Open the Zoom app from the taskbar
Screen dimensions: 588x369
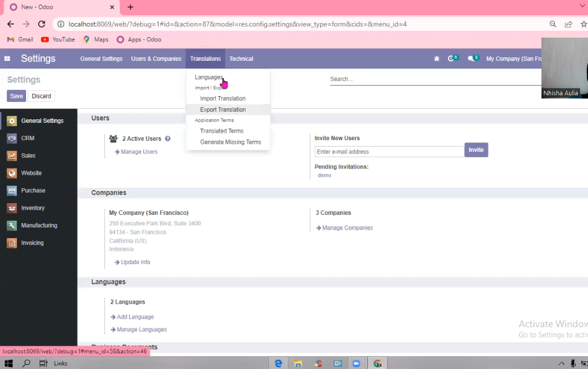pyautogui.click(x=357, y=363)
